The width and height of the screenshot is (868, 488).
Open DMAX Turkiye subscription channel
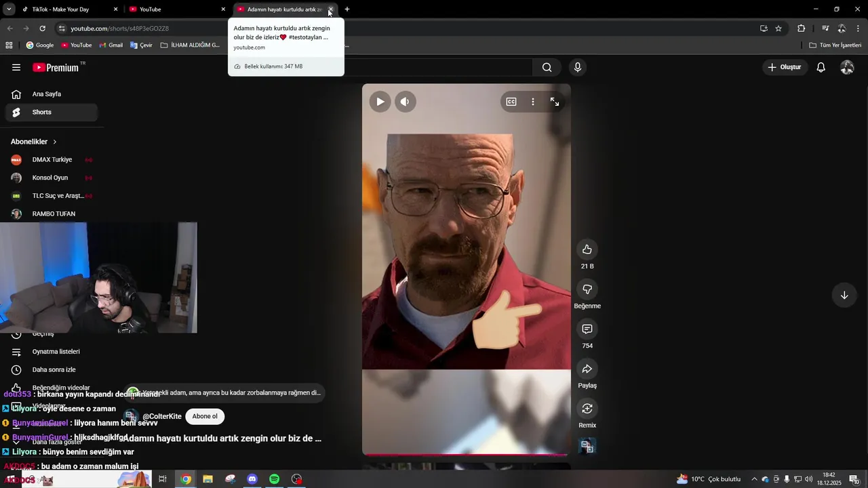(52, 160)
